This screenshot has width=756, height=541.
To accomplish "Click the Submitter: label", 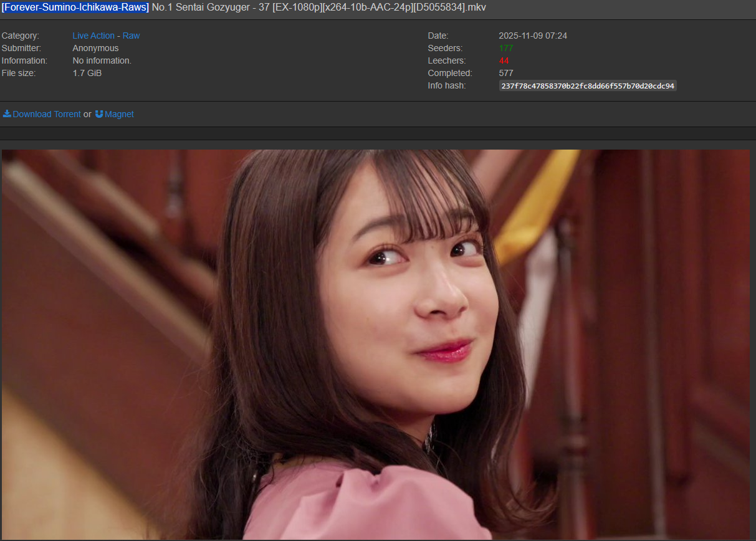I will pyautogui.click(x=21, y=48).
